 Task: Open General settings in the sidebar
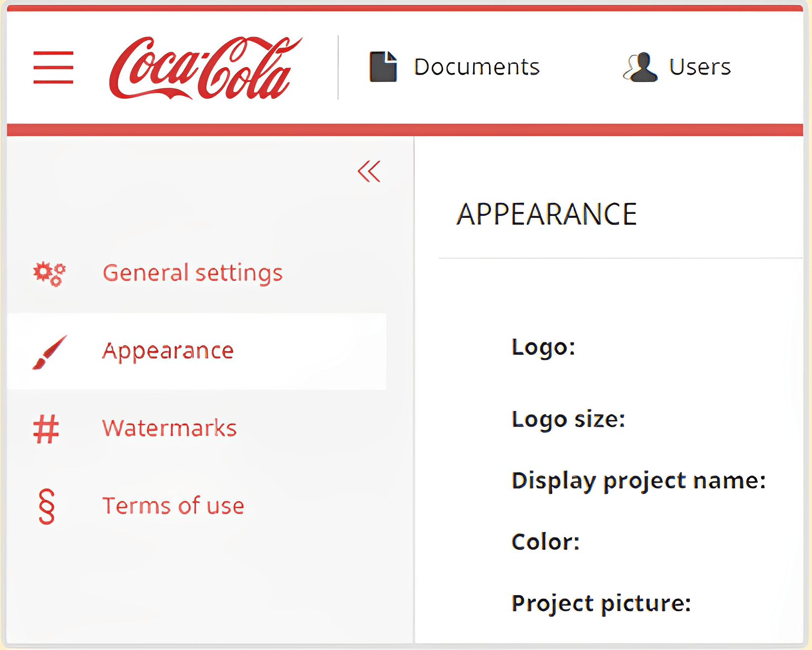click(x=193, y=273)
